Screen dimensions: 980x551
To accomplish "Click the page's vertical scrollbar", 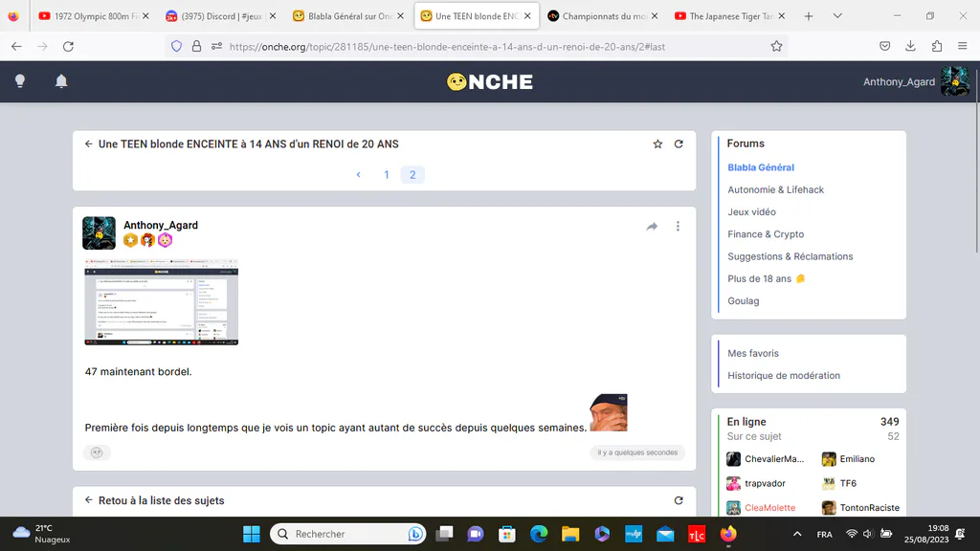I will (x=976, y=181).
